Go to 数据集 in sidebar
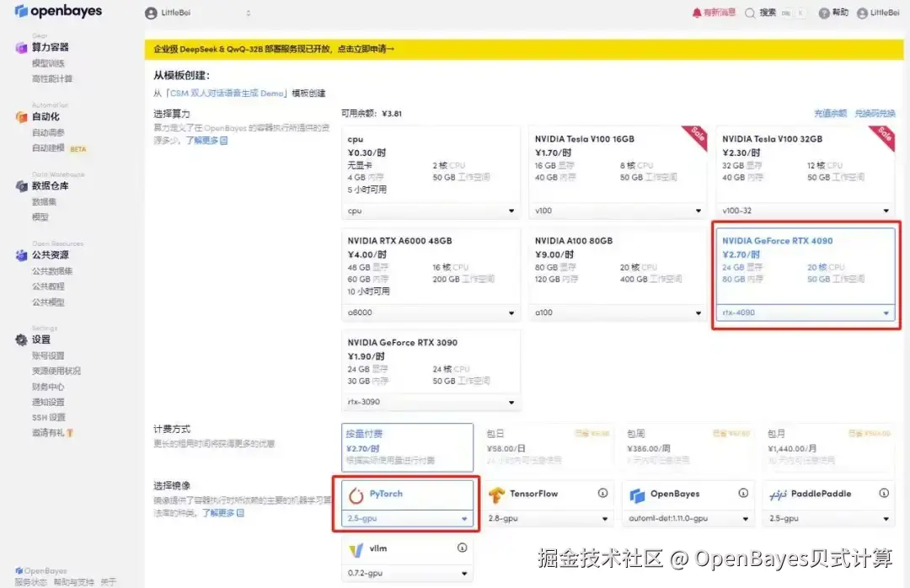The width and height of the screenshot is (910, 588). (x=44, y=202)
